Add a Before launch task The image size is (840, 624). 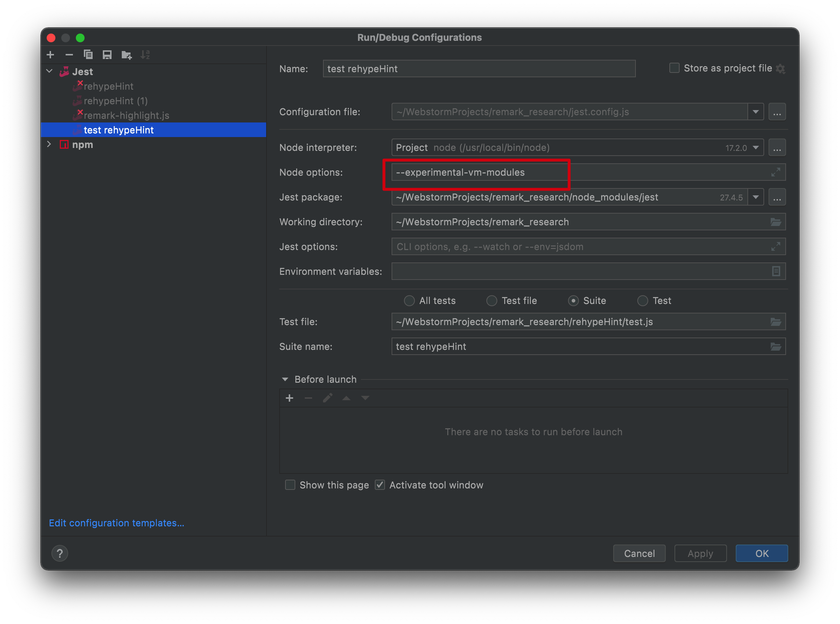point(289,398)
